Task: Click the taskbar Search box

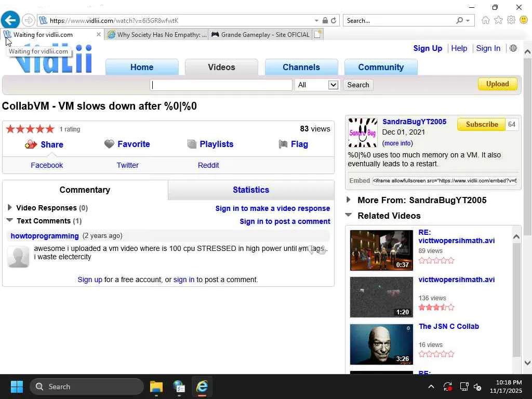Action: click(87, 387)
